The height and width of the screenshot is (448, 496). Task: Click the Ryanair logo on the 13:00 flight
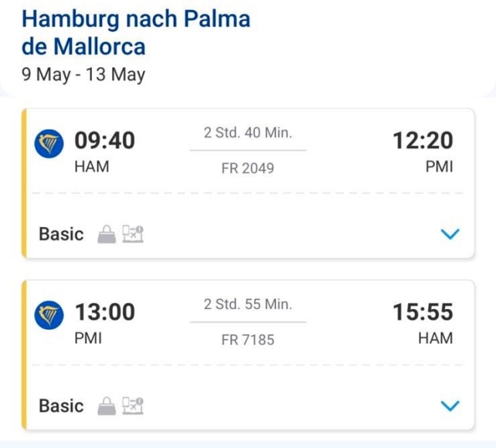pyautogui.click(x=49, y=315)
